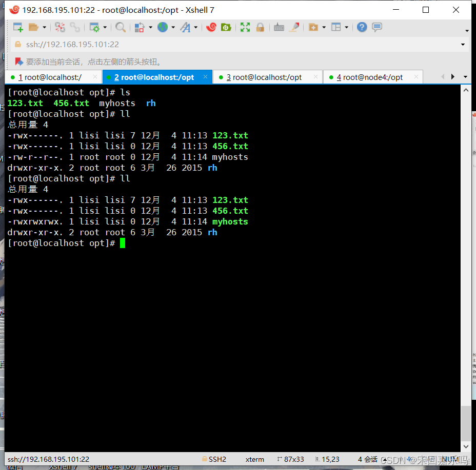Expand the address bar history dropdown
Image resolution: width=476 pixels, height=470 pixels.
(x=463, y=45)
